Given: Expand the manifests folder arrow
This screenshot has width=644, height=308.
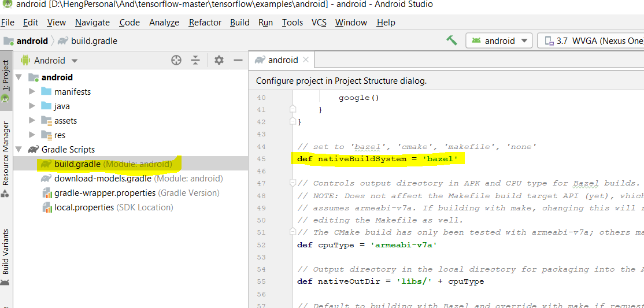Looking at the screenshot, I should pos(32,91).
